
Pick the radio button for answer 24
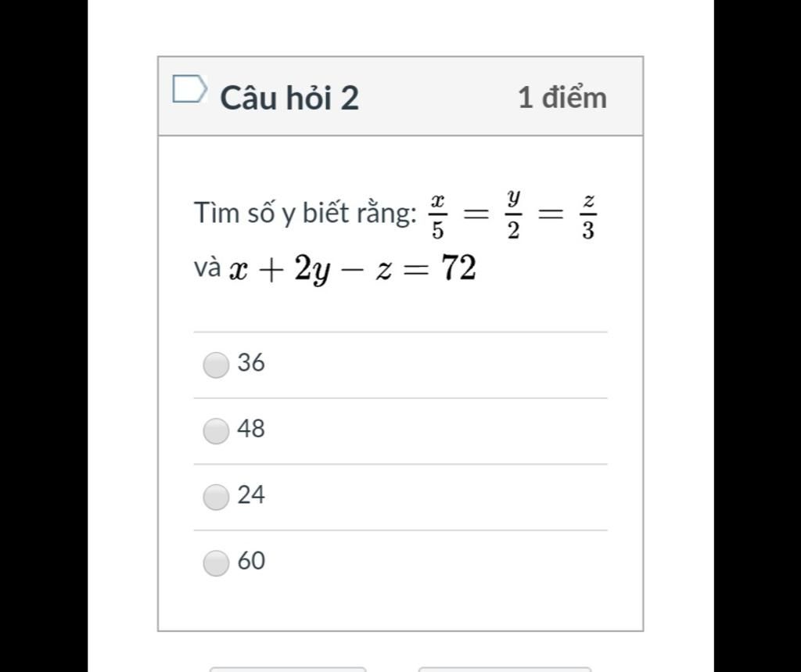(x=216, y=497)
